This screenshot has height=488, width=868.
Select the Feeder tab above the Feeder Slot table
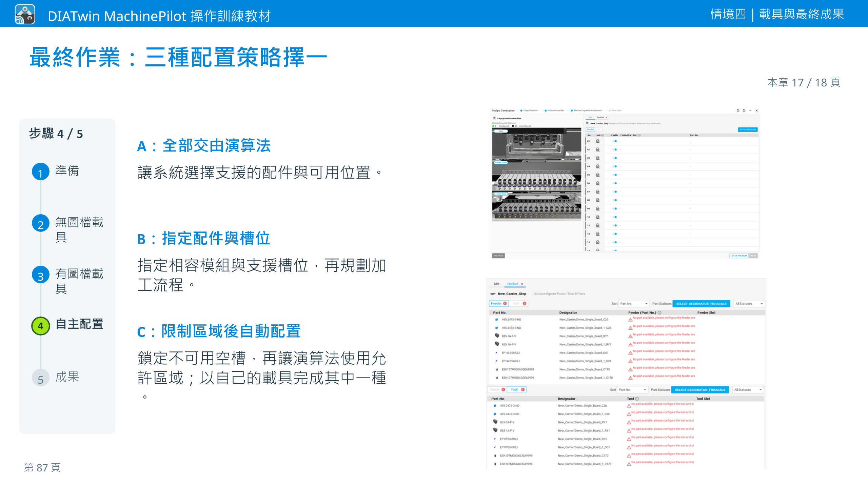tap(498, 303)
